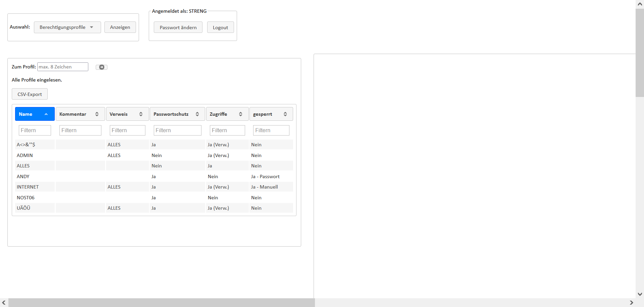The width and height of the screenshot is (644, 307).
Task: Click scroll down arrow on vertical scrollbar
Action: [640, 294]
